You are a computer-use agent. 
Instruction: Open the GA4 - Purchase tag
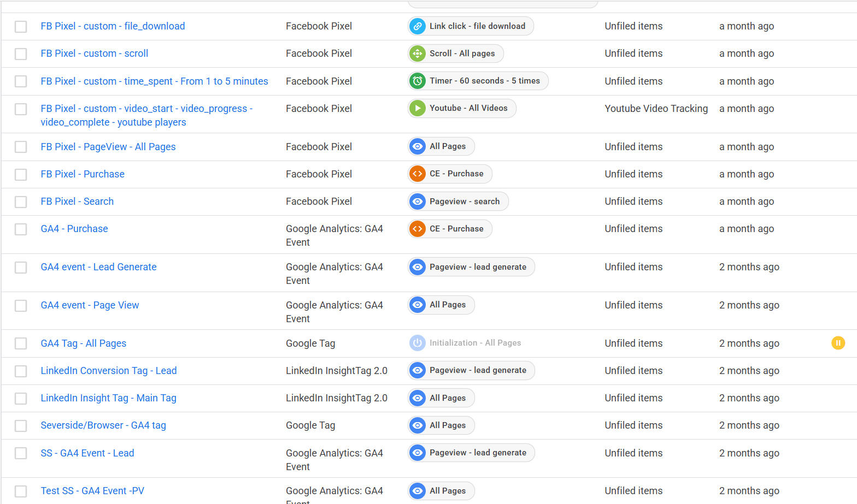click(x=74, y=229)
